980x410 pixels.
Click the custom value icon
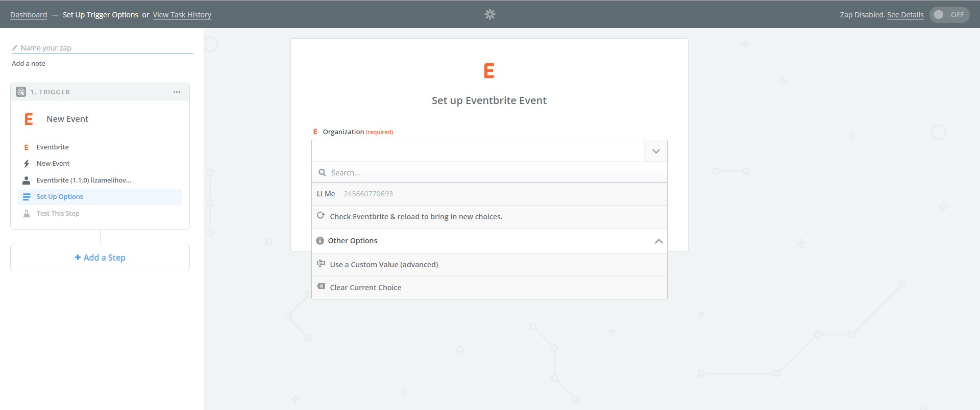coord(321,264)
